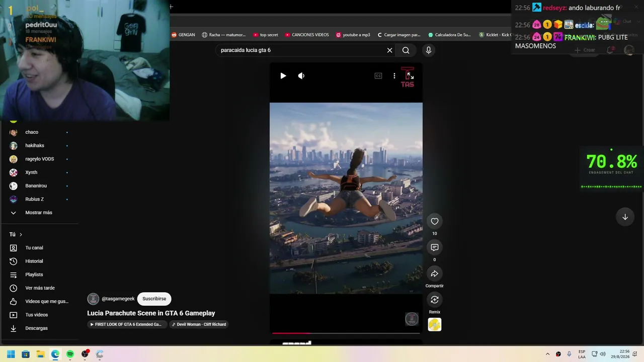The height and width of the screenshot is (362, 644).
Task: Play the paused Shorts video
Action: pyautogui.click(x=283, y=76)
